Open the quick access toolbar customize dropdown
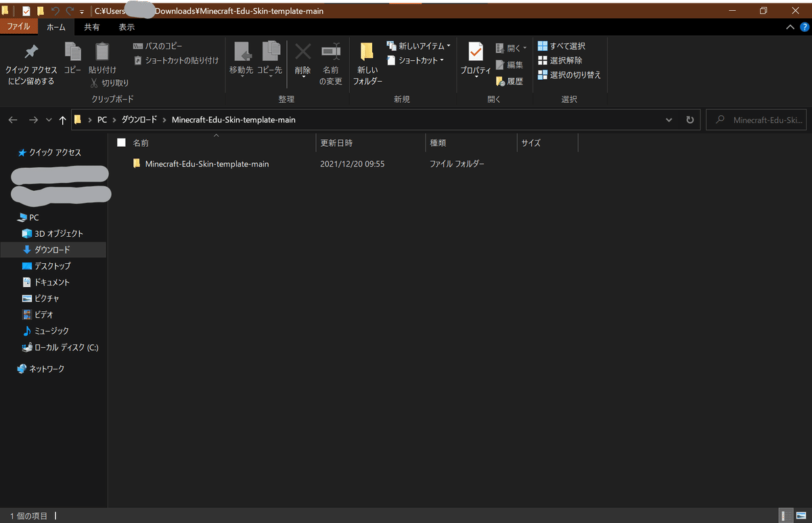This screenshot has width=812, height=523. [82, 12]
